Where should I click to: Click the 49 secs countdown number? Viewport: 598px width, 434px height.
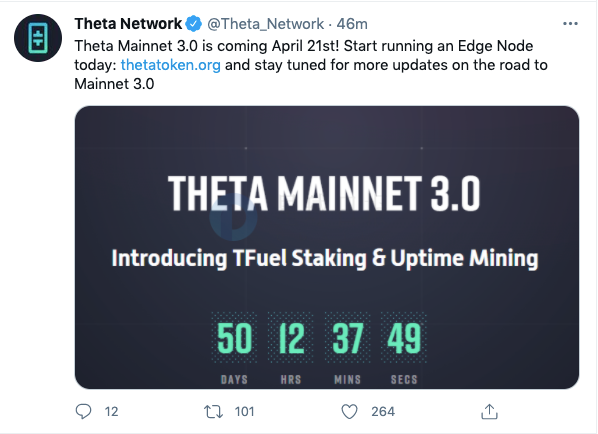[404, 338]
